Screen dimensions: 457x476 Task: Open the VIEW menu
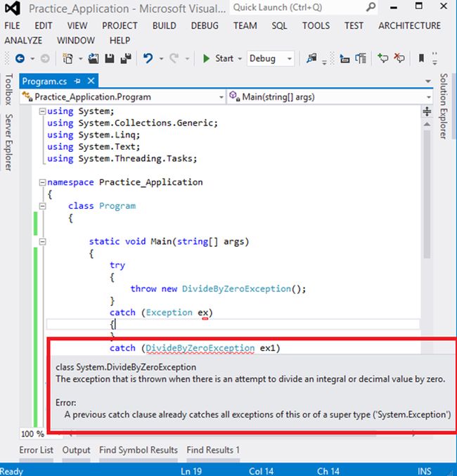pyautogui.click(x=77, y=26)
